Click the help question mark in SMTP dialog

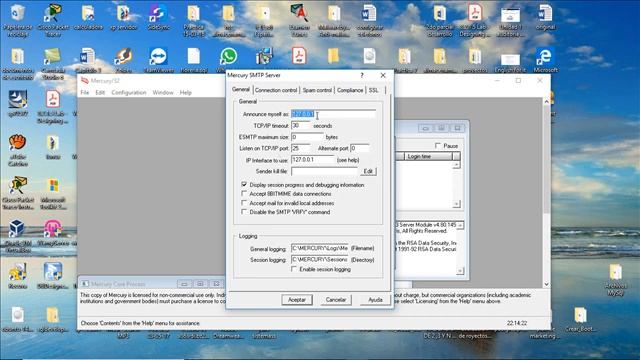(362, 75)
